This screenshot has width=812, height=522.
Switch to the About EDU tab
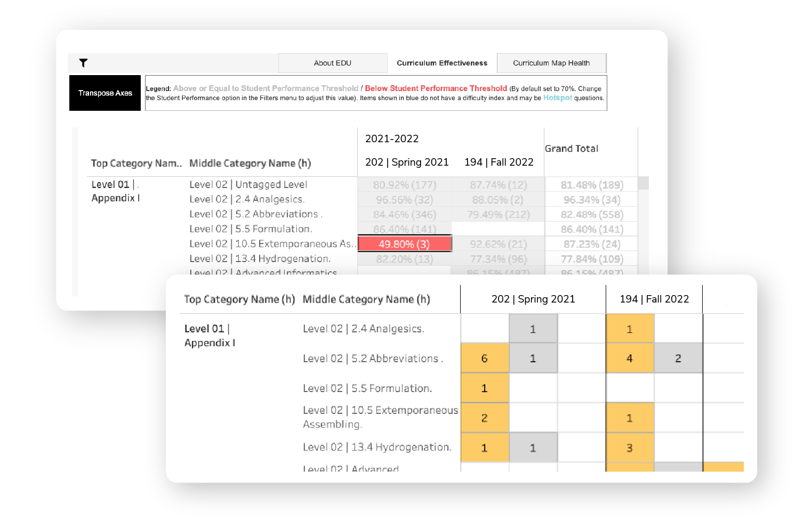(332, 63)
